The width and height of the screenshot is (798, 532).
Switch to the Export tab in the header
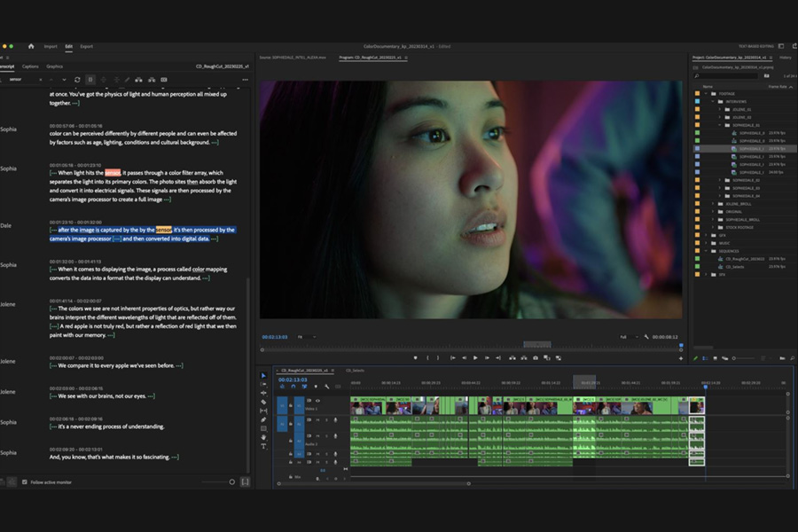click(x=88, y=45)
